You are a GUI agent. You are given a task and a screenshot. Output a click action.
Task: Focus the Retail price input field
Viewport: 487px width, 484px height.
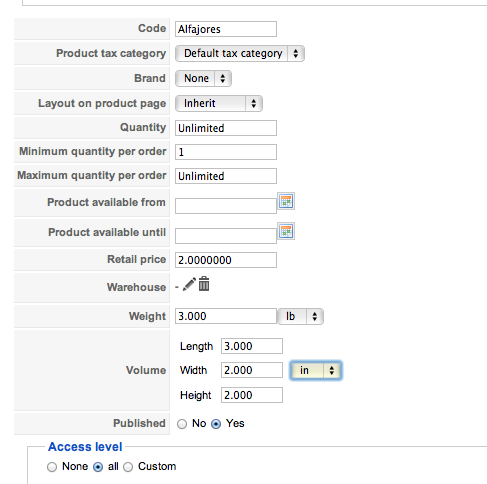226,260
